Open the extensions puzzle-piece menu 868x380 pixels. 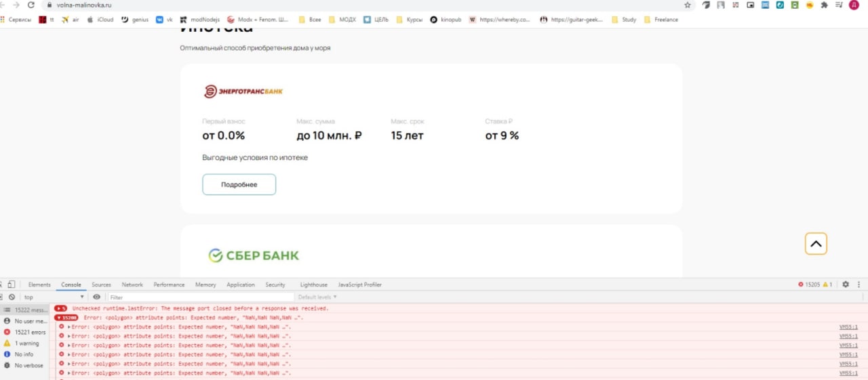(825, 5)
